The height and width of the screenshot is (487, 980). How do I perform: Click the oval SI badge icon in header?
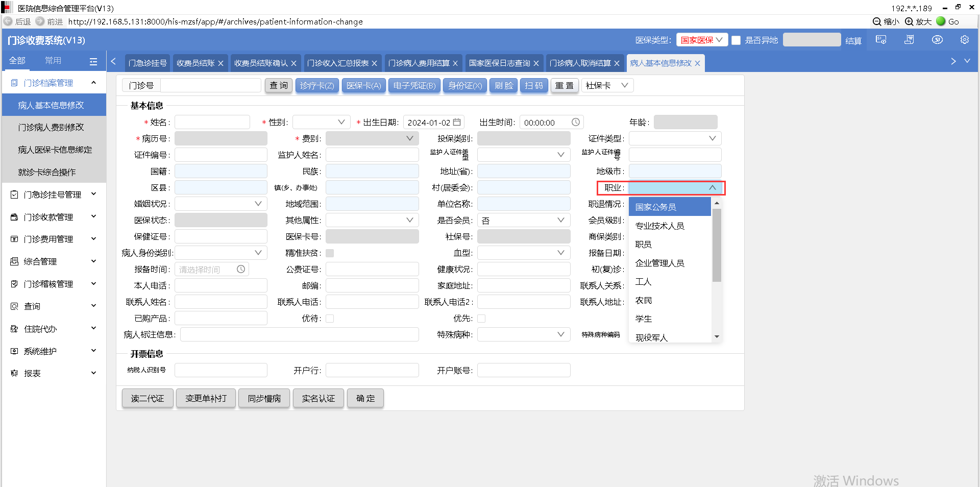click(937, 40)
